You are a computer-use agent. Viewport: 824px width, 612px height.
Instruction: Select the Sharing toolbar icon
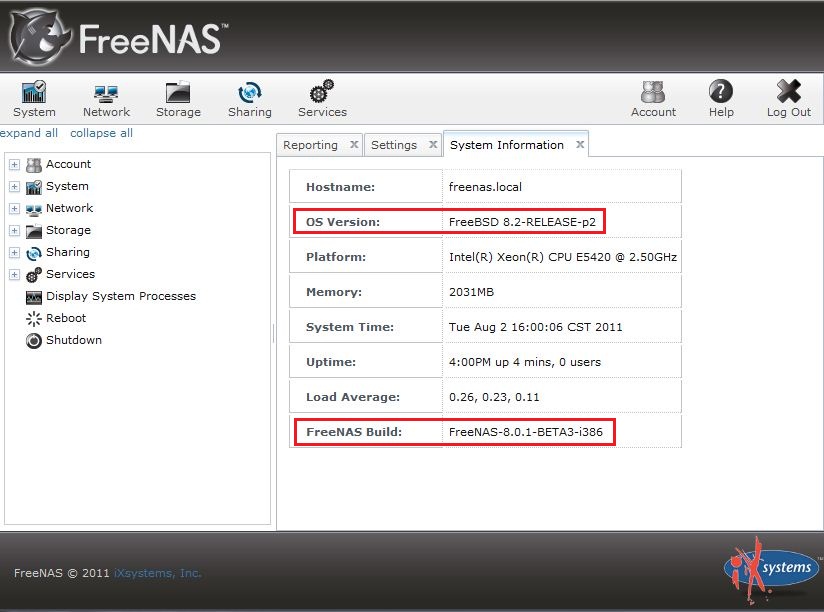[x=249, y=100]
